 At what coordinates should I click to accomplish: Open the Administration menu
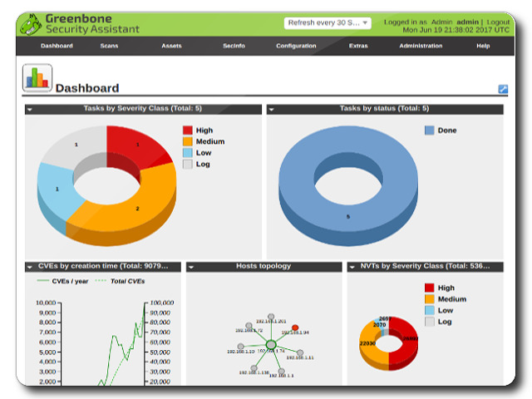421,46
